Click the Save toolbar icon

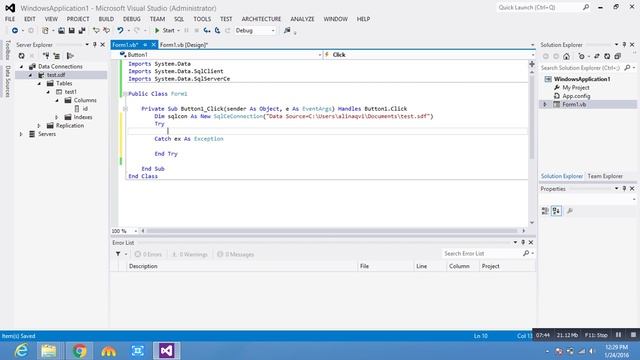71,31
